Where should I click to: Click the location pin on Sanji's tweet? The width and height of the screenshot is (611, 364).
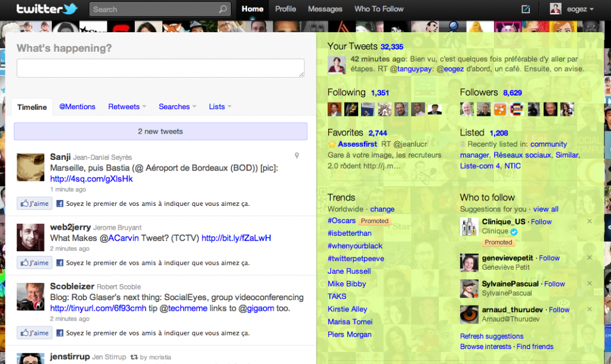[x=297, y=156]
